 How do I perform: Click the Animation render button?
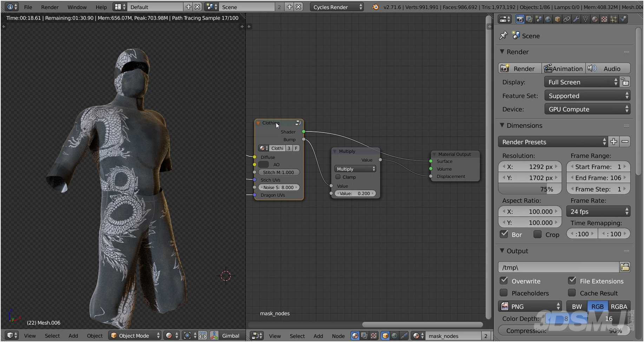(x=564, y=68)
